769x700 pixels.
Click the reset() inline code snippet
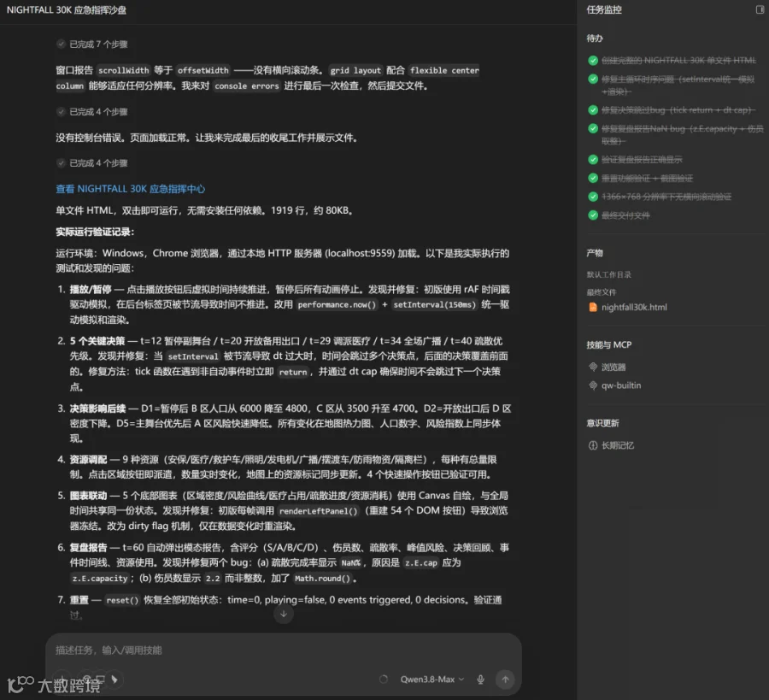point(122,600)
